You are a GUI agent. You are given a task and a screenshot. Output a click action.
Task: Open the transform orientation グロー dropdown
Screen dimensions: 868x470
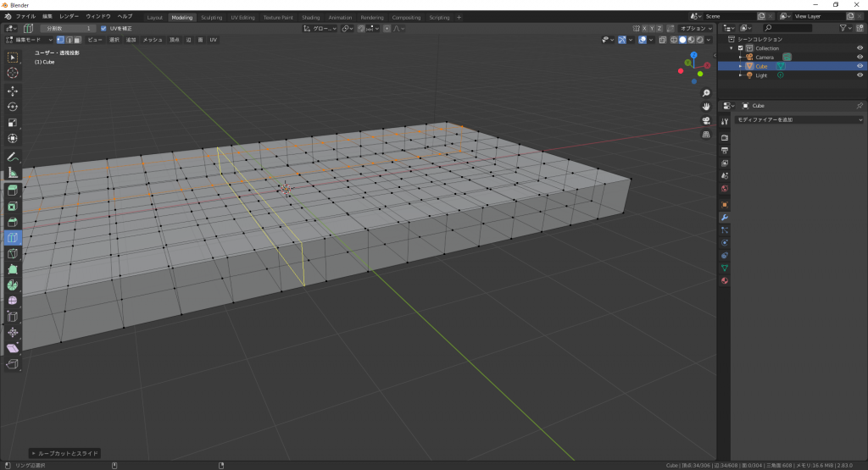(320, 28)
